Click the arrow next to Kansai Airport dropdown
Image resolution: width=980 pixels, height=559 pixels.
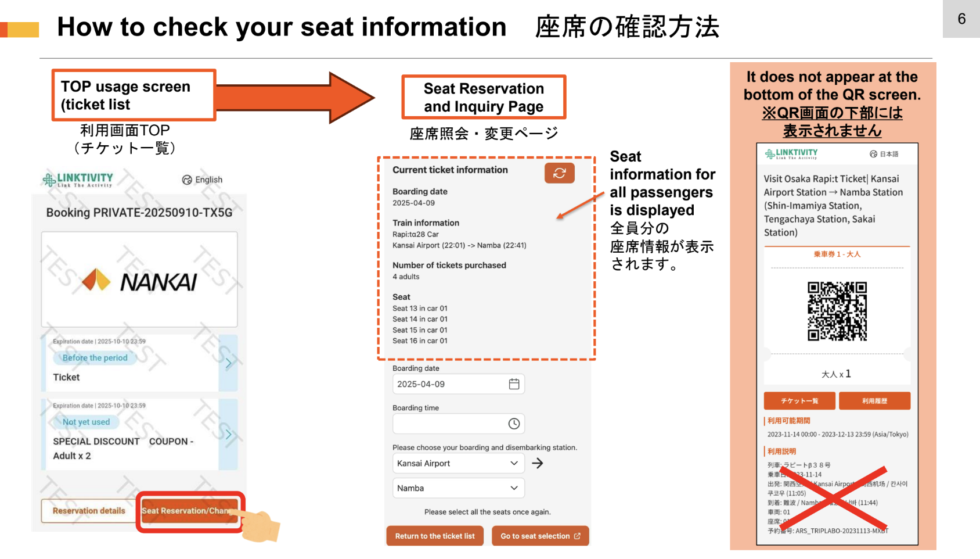click(x=538, y=463)
